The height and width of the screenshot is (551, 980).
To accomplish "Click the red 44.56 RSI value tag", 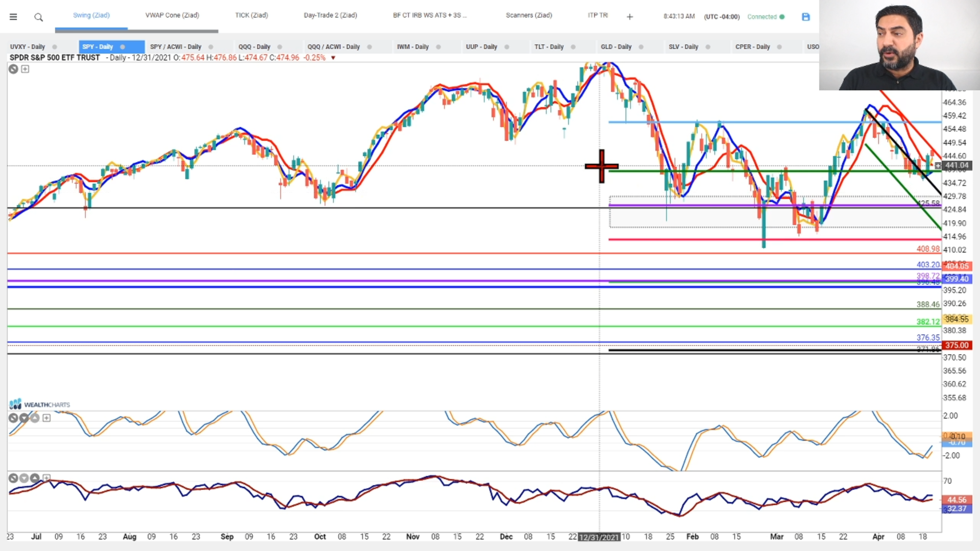I will tap(957, 500).
